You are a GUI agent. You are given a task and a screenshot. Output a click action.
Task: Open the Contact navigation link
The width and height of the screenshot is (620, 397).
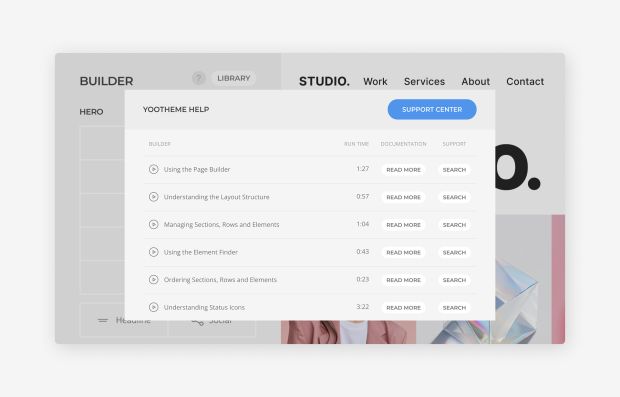click(x=525, y=81)
